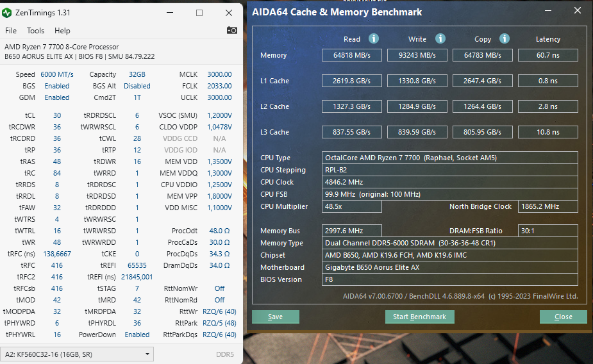593x364 pixels.
Task: Click the L2 Cache Read value 1327.3 GB/s
Action: pos(352,106)
